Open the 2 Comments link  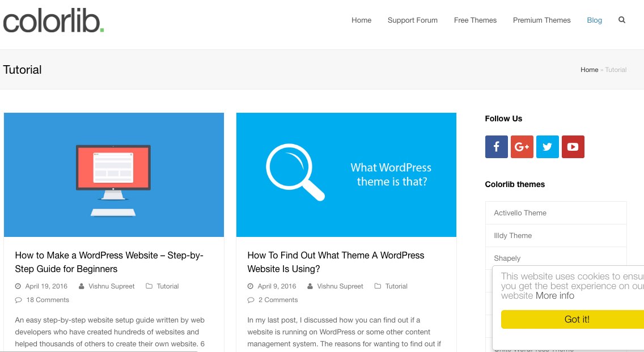tap(278, 300)
